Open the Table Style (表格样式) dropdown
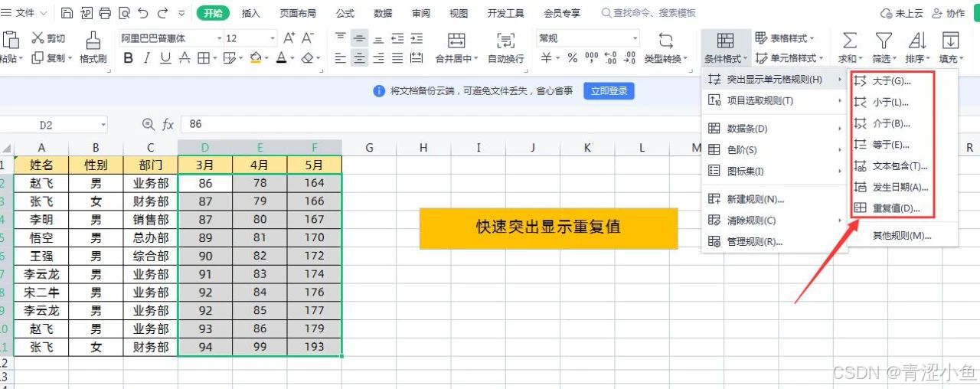980x389 pixels. click(785, 38)
